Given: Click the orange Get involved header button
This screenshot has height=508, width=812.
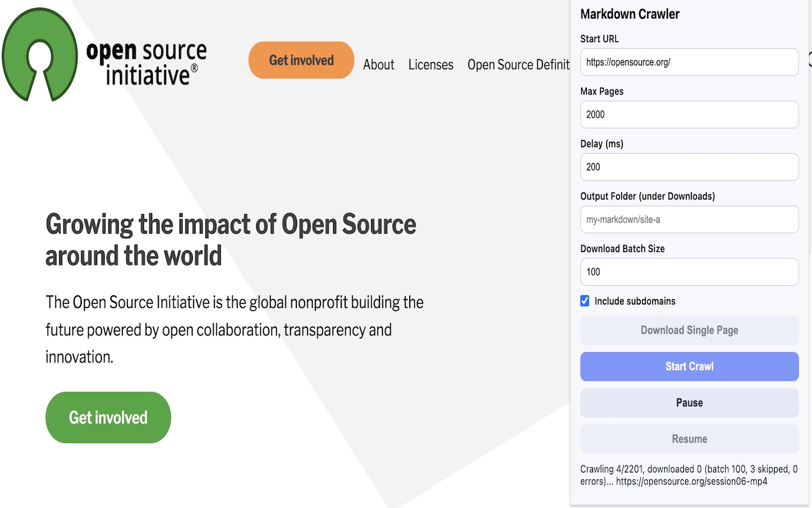Looking at the screenshot, I should [301, 60].
